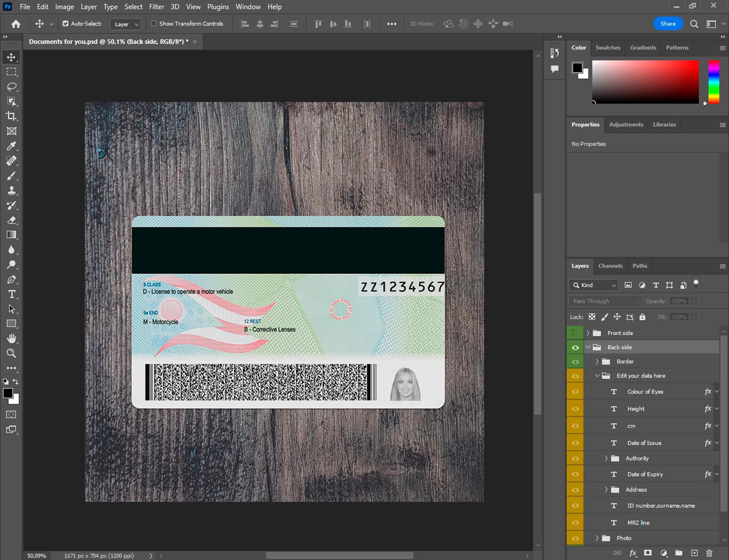
Task: Click the zoom percentage field in status bar
Action: click(x=37, y=556)
